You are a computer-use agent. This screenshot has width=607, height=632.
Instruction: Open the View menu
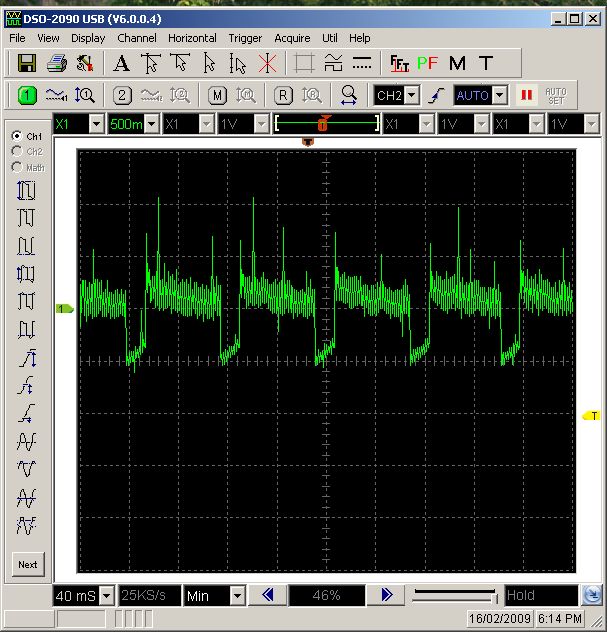[48, 38]
